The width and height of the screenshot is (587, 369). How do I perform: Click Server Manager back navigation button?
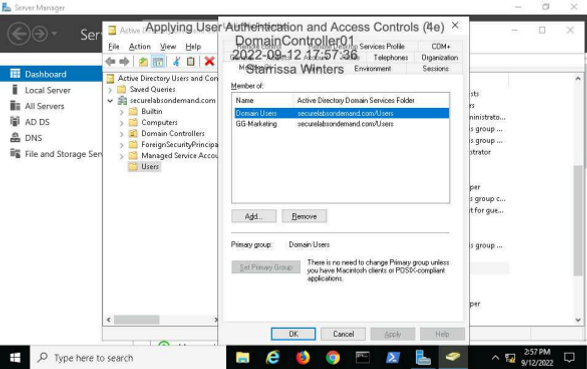(x=18, y=34)
